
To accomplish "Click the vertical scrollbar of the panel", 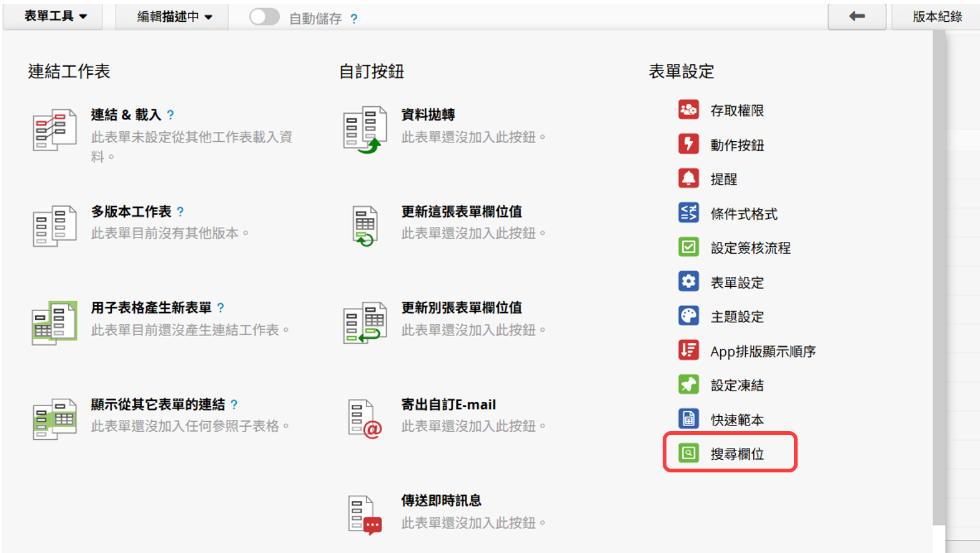I will tap(939, 275).
